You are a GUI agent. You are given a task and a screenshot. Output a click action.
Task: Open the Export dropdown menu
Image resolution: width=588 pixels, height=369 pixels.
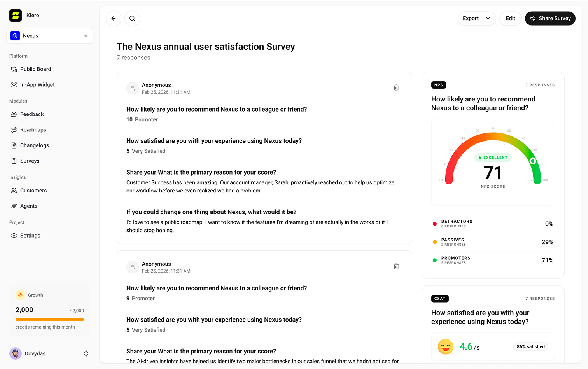pos(476,18)
